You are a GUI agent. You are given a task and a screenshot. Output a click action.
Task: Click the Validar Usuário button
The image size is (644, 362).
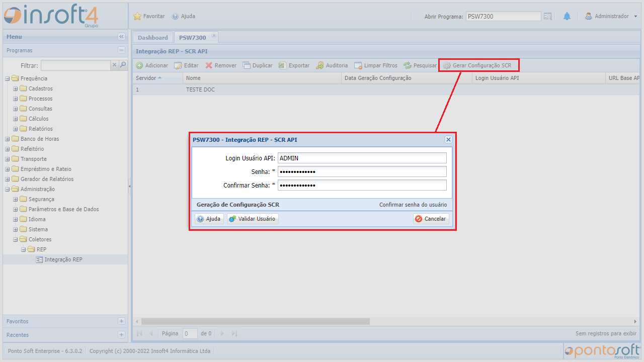click(253, 219)
